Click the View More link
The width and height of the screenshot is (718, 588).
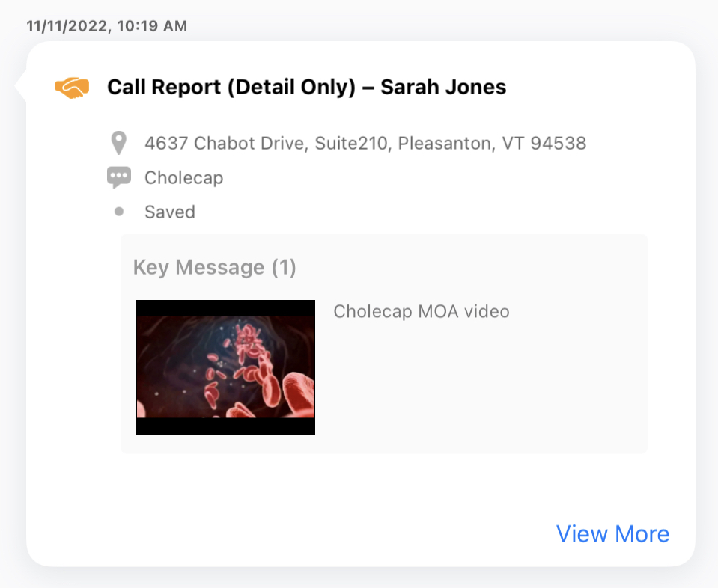(x=612, y=534)
